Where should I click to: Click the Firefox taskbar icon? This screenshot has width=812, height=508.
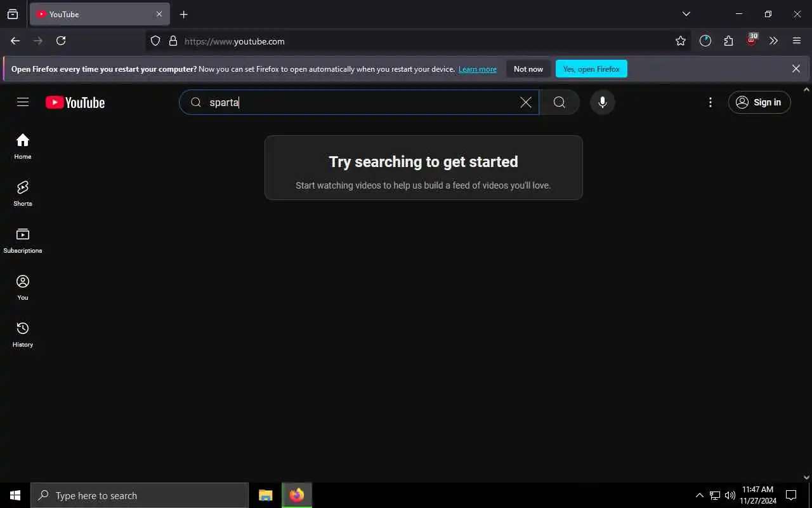click(297, 495)
